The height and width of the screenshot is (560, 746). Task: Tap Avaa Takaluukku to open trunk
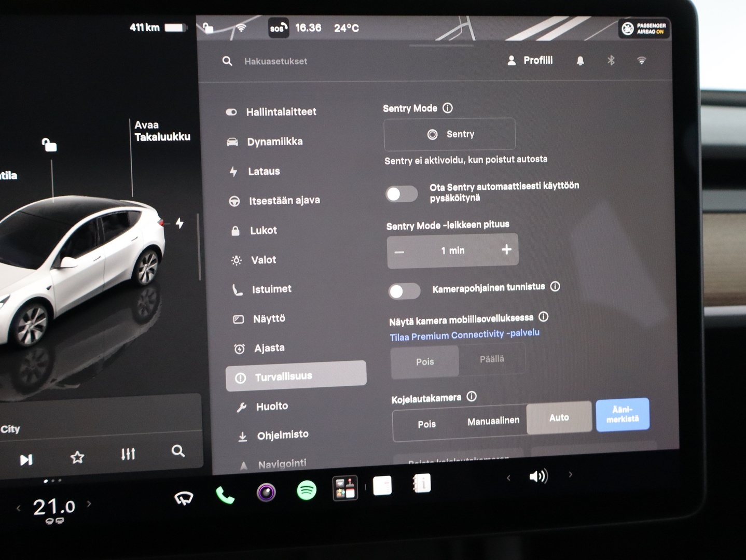tap(162, 131)
